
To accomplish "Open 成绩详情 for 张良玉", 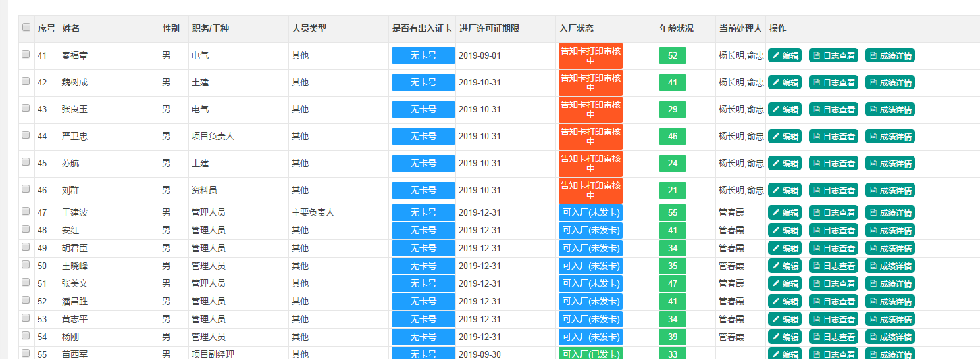I will pos(890,109).
